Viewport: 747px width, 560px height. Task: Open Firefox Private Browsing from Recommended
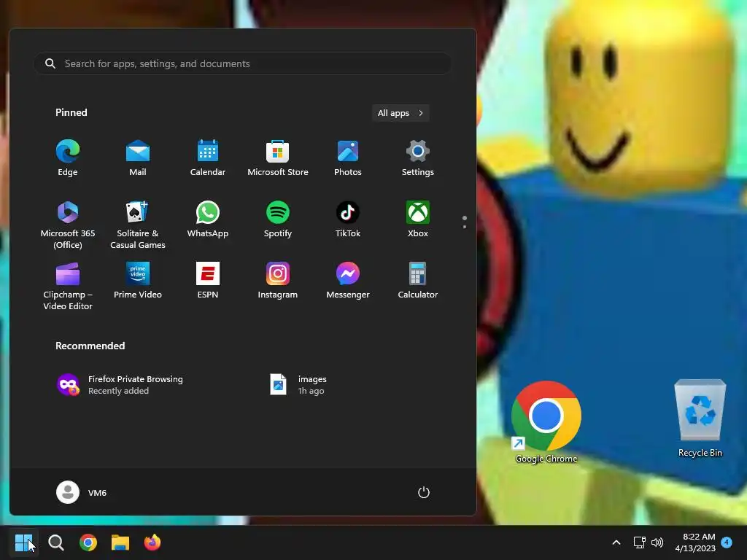click(120, 385)
